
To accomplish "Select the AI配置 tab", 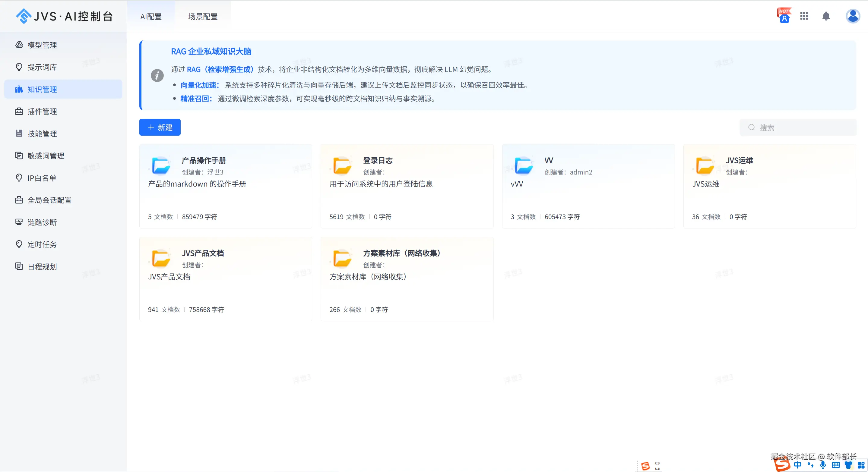I will tap(151, 17).
